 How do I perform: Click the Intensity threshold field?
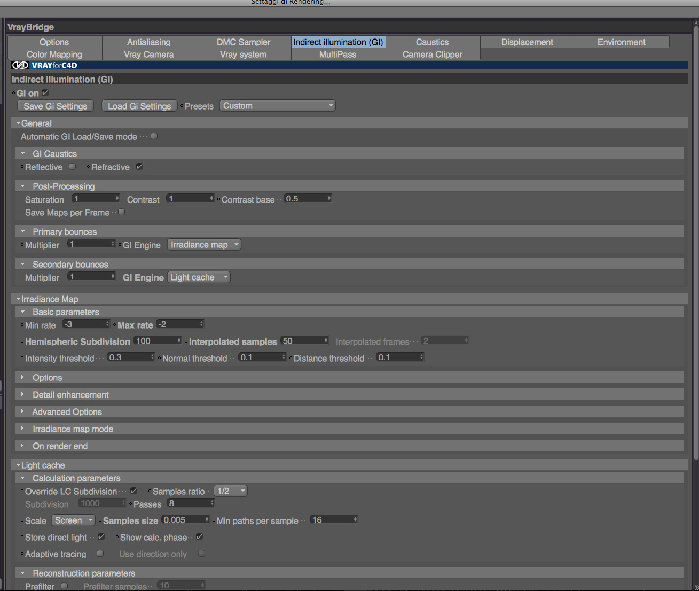131,357
